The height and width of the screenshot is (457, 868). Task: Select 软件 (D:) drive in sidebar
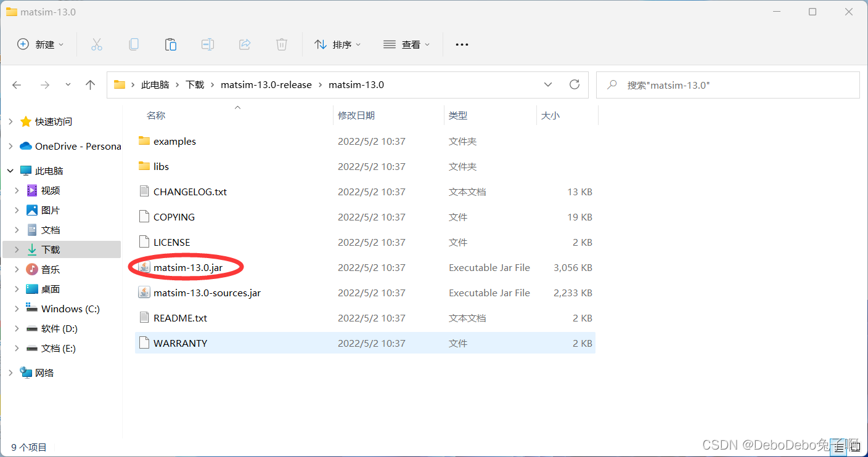pyautogui.click(x=59, y=328)
